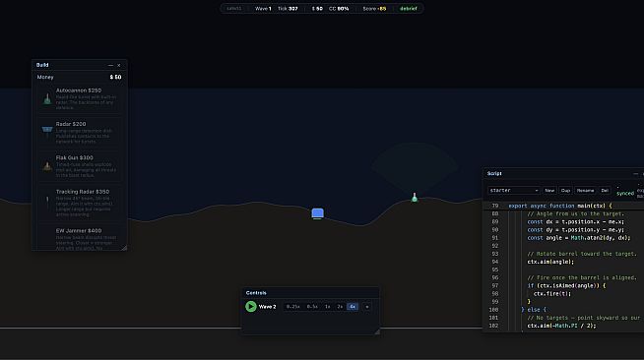
Task: Switch simulation speed to 2x
Action: pos(340,307)
